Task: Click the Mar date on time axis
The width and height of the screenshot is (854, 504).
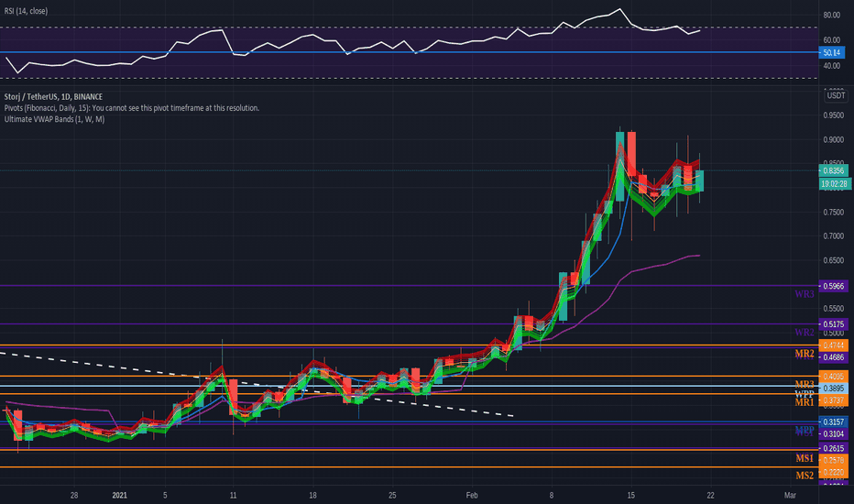Action: pyautogui.click(x=790, y=495)
